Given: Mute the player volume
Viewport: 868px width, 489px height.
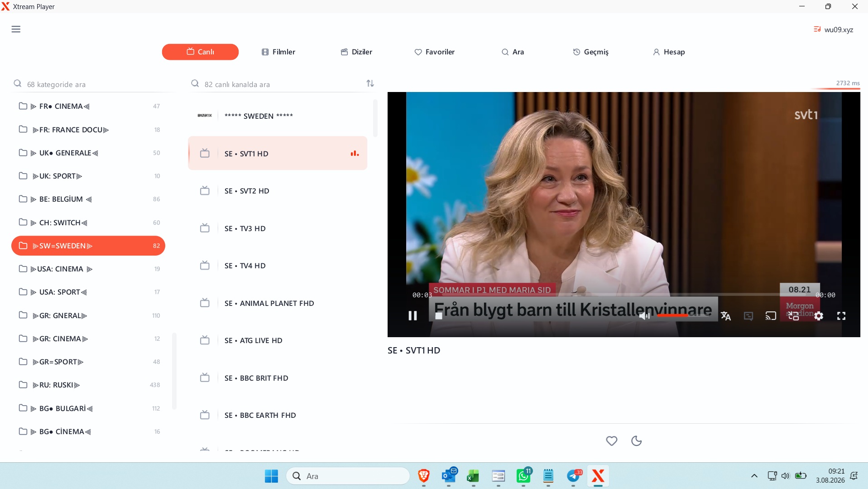Looking at the screenshot, I should (x=644, y=316).
